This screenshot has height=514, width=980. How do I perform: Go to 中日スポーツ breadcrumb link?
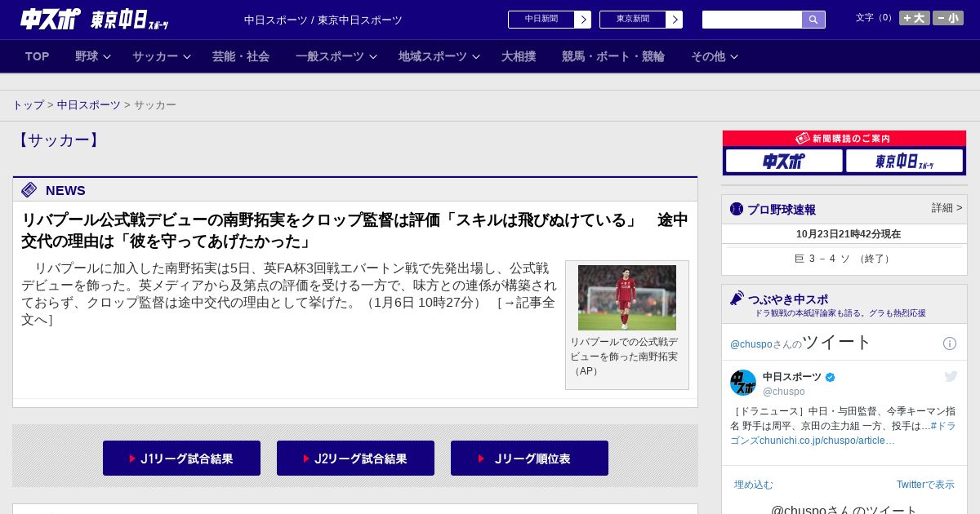[89, 105]
